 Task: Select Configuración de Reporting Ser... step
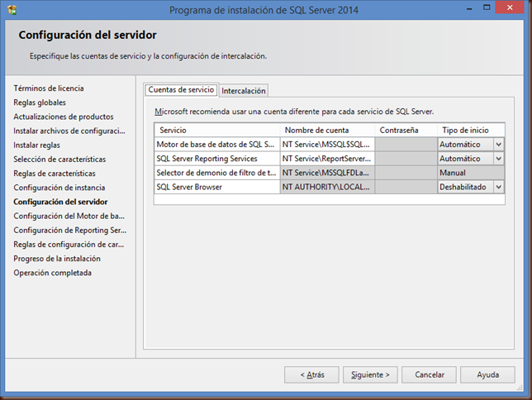click(70, 231)
